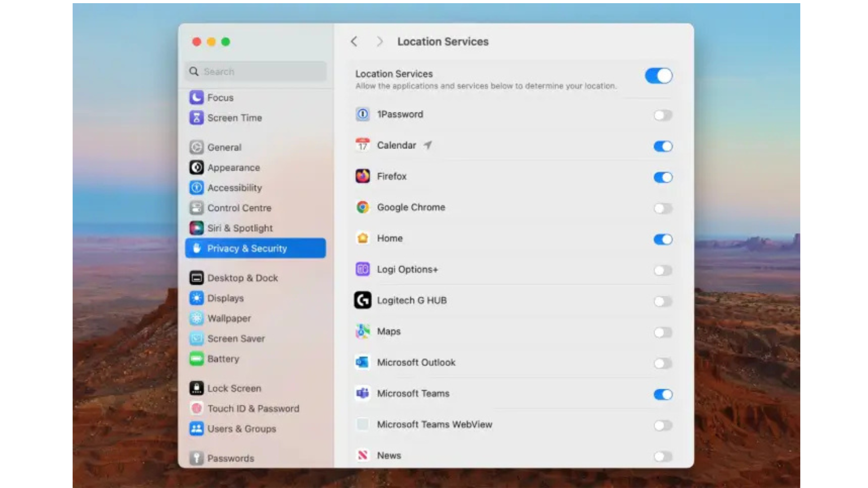Click the 1Password app icon
Image resolution: width=868 pixels, height=488 pixels.
363,114
